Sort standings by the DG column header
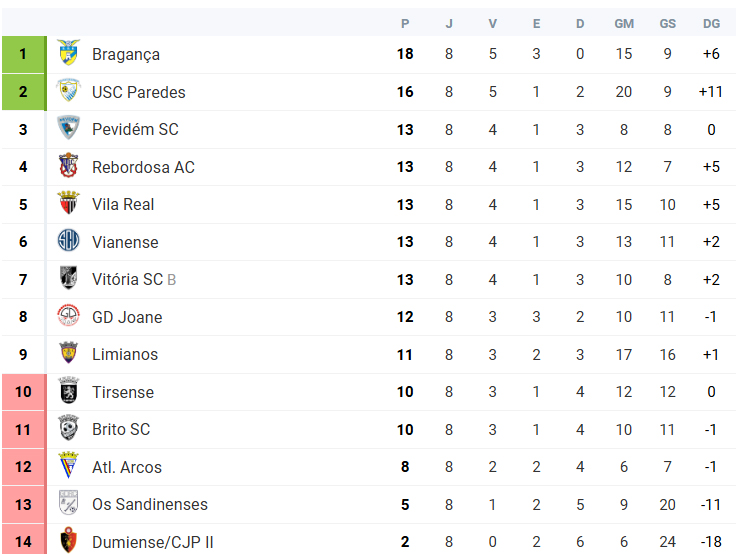This screenshot has height=554, width=736. 711,23
